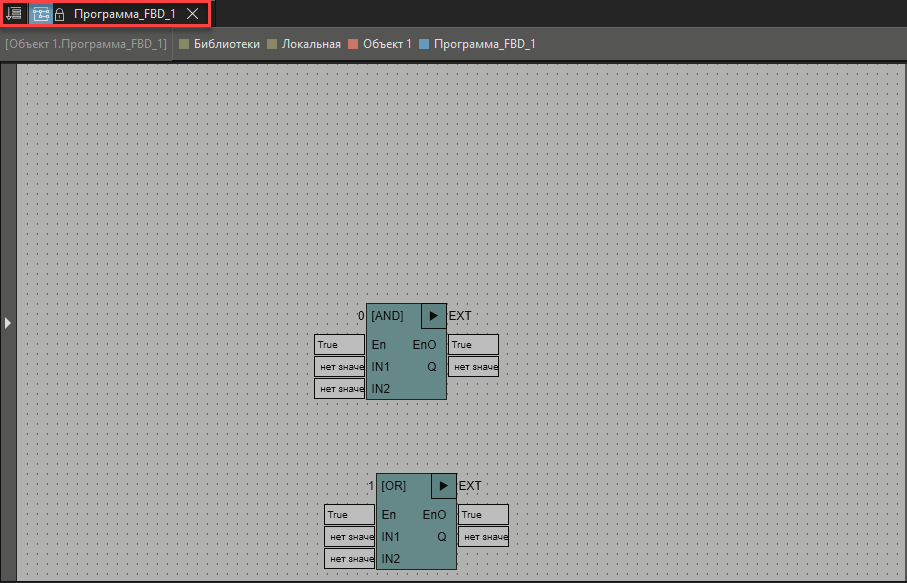Click the En input True field of AND block

(x=339, y=345)
